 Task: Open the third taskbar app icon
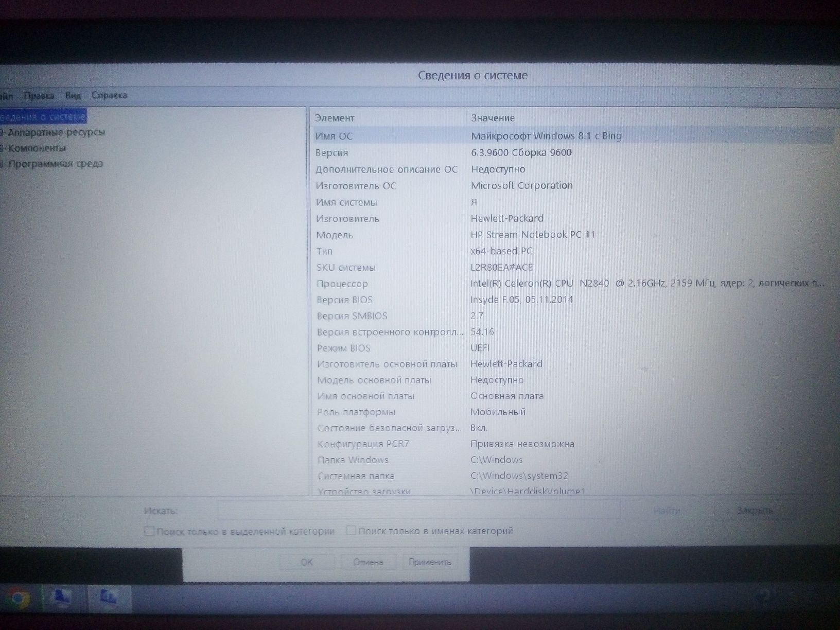pos(109,598)
